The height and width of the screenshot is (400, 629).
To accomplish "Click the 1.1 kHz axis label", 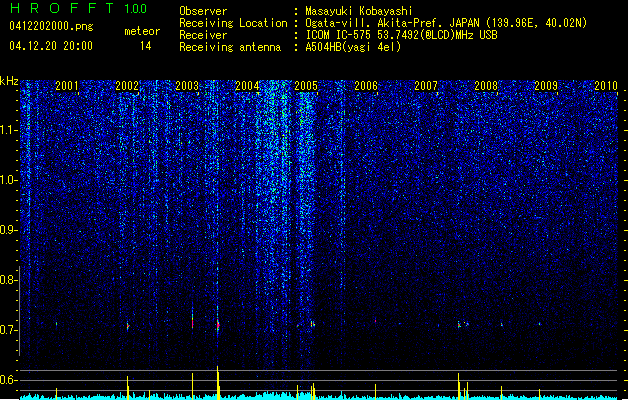I will (9, 130).
